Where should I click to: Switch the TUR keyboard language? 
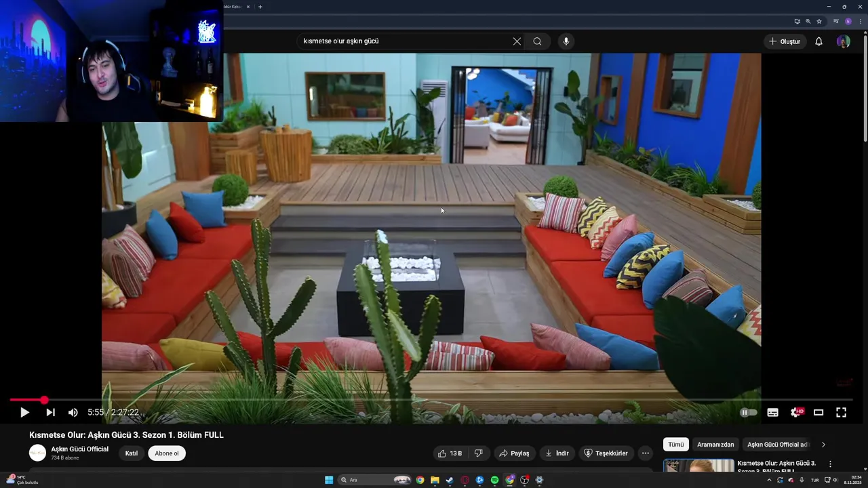point(814,480)
